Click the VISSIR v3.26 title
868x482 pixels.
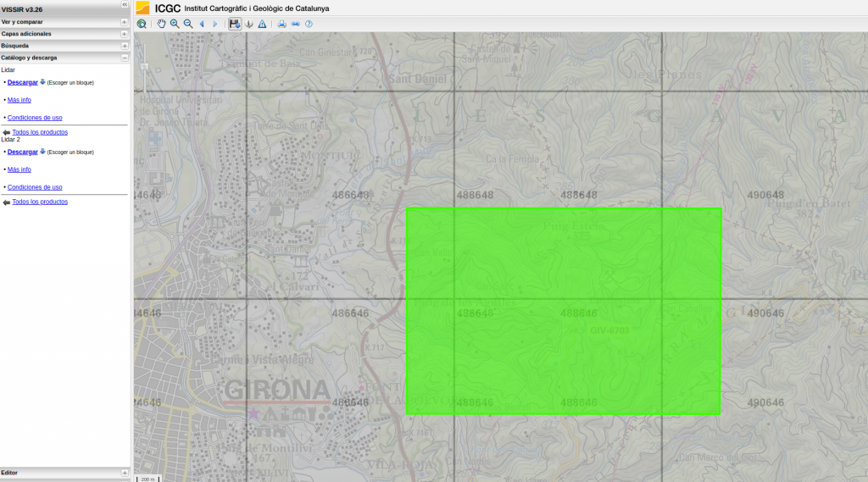(21, 9)
